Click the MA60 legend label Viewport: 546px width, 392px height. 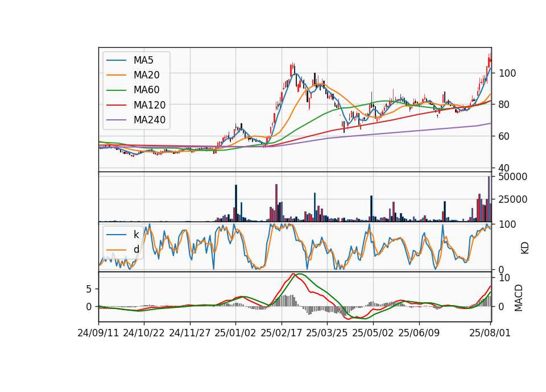(x=146, y=90)
